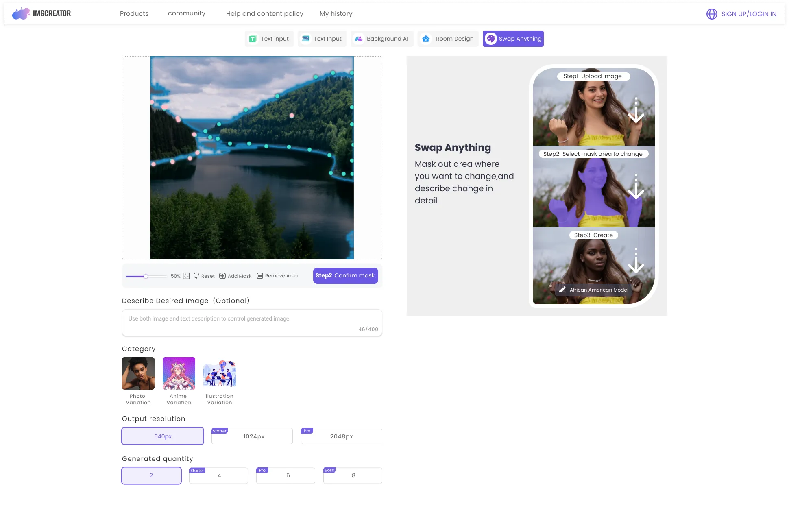Switch to second Text Input tab

(322, 39)
